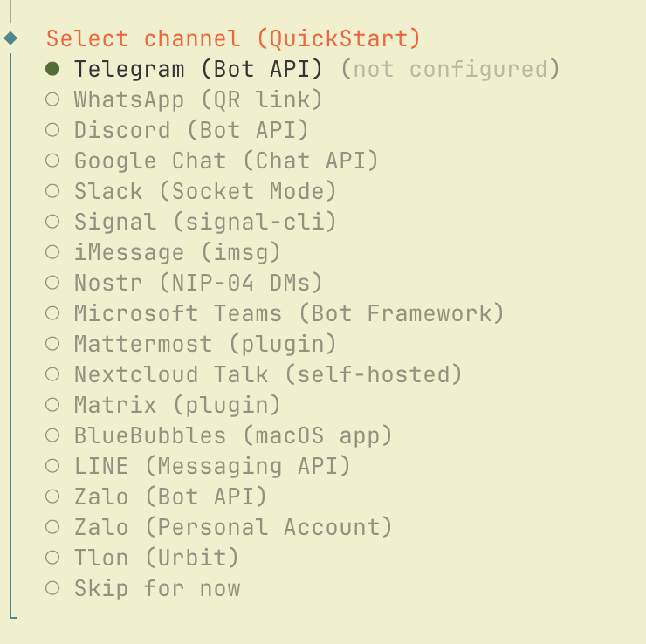This screenshot has width=646, height=644.
Task: Click the Select channel (QuickStart) heading
Action: pos(233,38)
